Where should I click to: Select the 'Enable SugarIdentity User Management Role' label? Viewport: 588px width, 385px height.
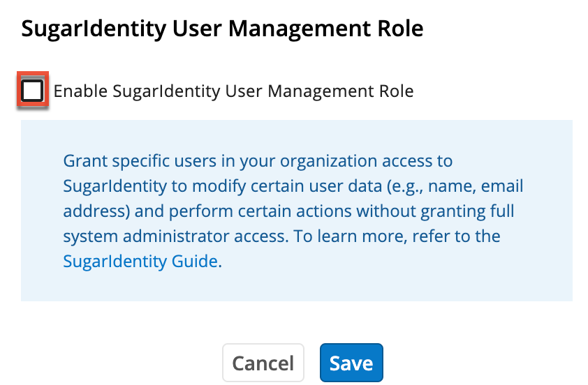[x=233, y=91]
